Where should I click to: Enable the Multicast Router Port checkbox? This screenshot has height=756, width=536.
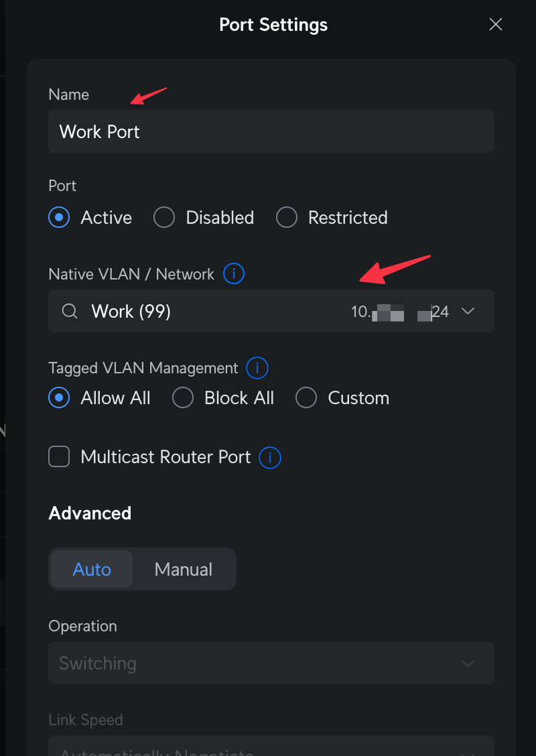pos(59,456)
